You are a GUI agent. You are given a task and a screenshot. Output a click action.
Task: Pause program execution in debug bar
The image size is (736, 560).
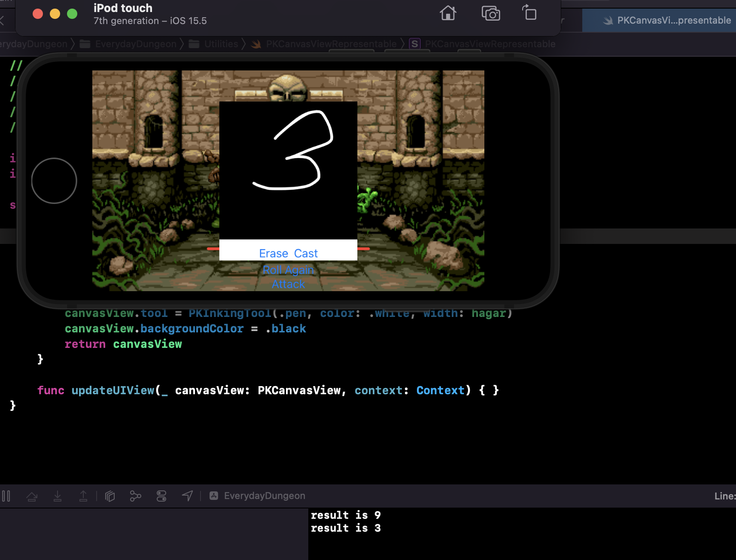tap(6, 496)
